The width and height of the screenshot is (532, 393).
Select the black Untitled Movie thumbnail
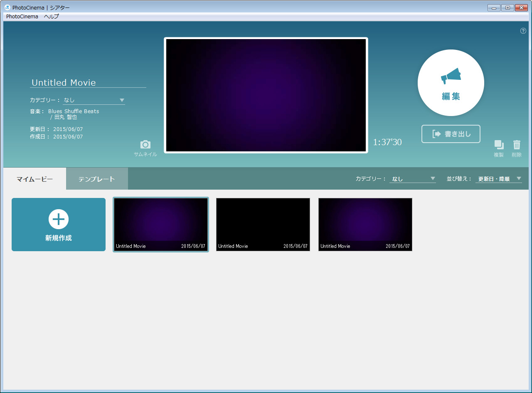point(263,225)
